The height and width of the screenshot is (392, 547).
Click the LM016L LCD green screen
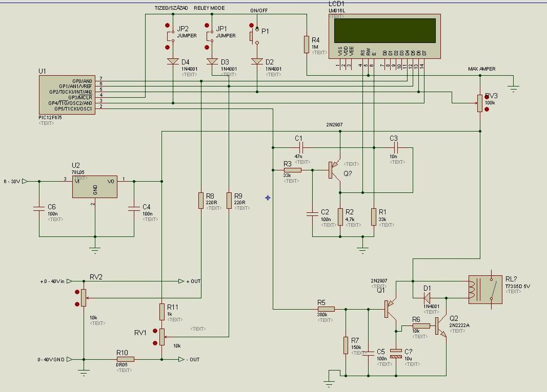385,31
